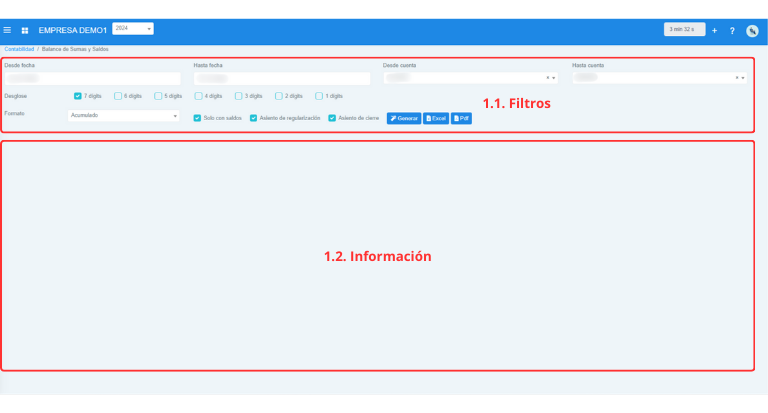This screenshot has width=768, height=413.
Task: Click the Desde fecha input field
Action: coord(93,78)
